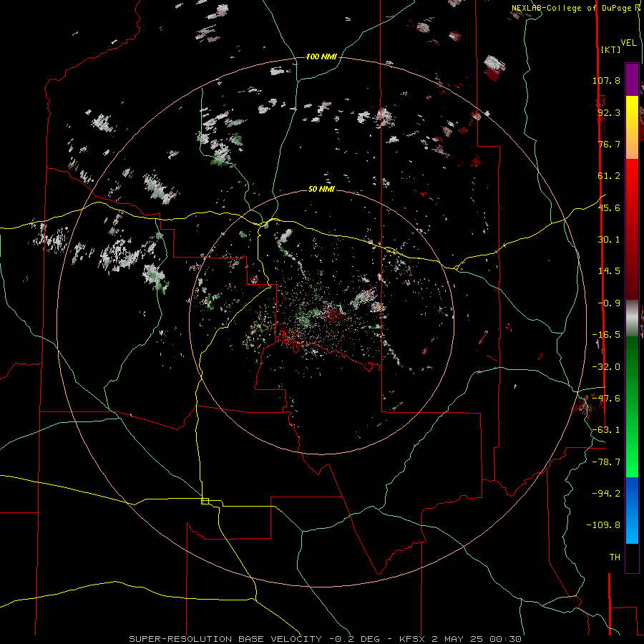Click the yellow-orange segment of the color bar
The image size is (644, 644).
[x=632, y=127]
